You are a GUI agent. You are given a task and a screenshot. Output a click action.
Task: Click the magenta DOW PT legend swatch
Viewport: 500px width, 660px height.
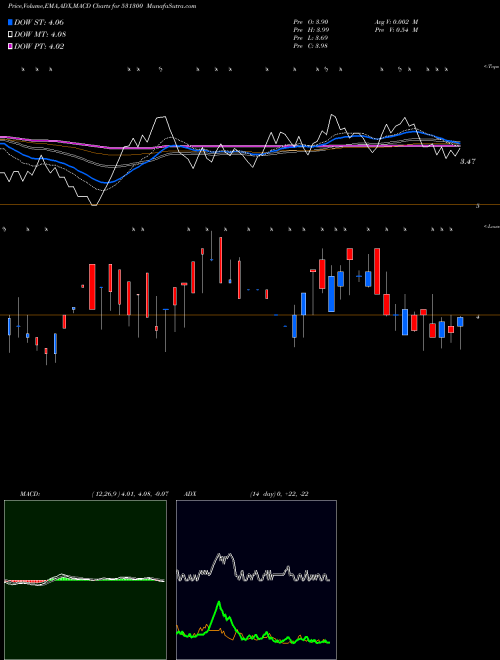tap(11, 47)
